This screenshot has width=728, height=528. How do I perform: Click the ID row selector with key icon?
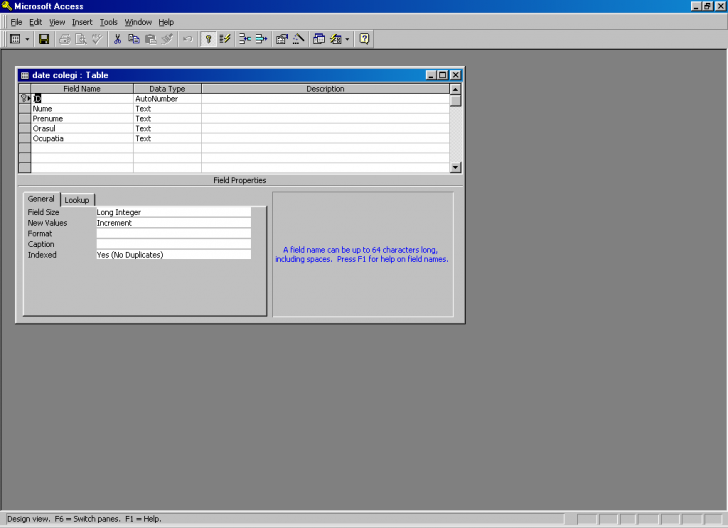[25, 98]
